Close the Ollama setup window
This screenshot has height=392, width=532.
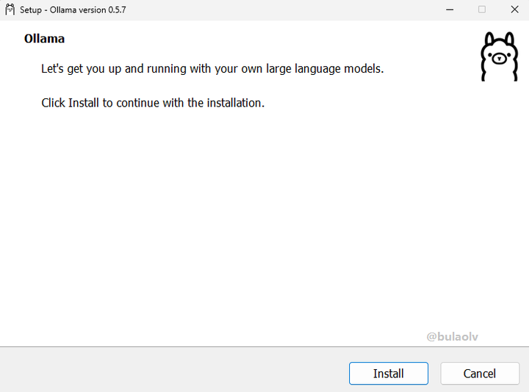click(514, 10)
